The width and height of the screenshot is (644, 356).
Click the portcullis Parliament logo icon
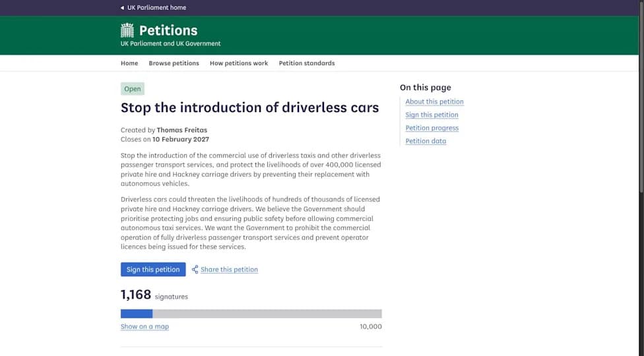click(x=127, y=30)
